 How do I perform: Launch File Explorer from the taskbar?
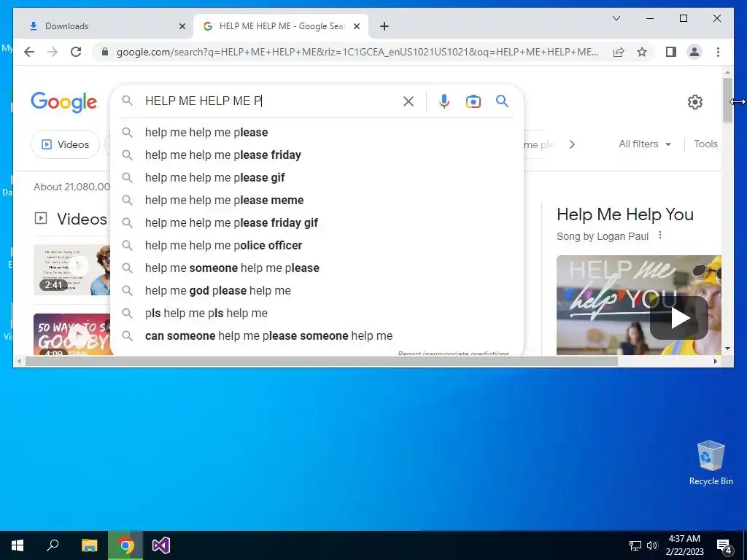[89, 545]
